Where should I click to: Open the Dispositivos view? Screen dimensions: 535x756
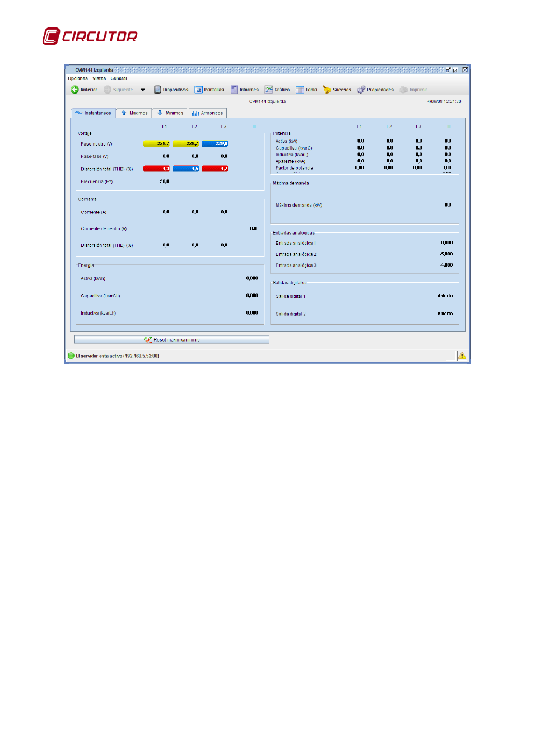coord(171,90)
